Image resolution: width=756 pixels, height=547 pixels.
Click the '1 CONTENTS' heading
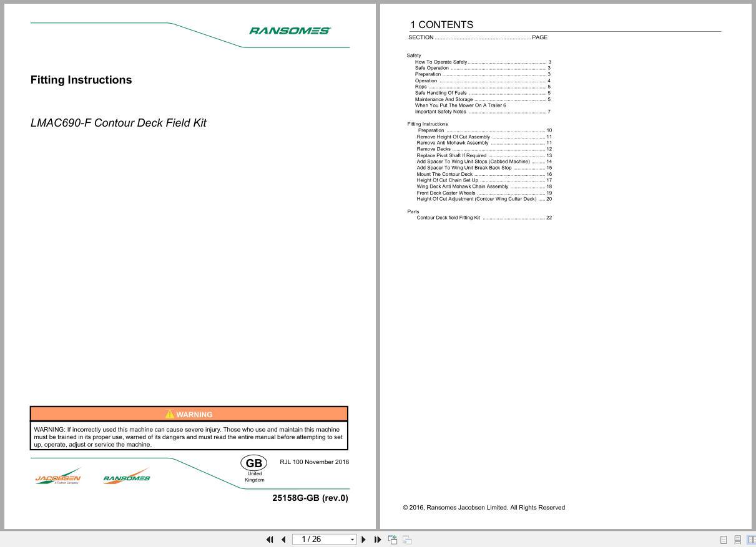tap(441, 25)
